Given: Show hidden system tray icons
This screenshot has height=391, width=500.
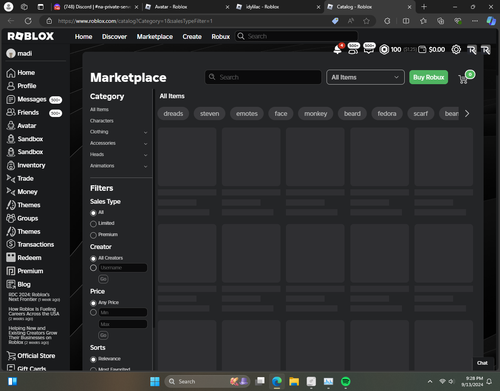Looking at the screenshot, I should pyautogui.click(x=430, y=381).
